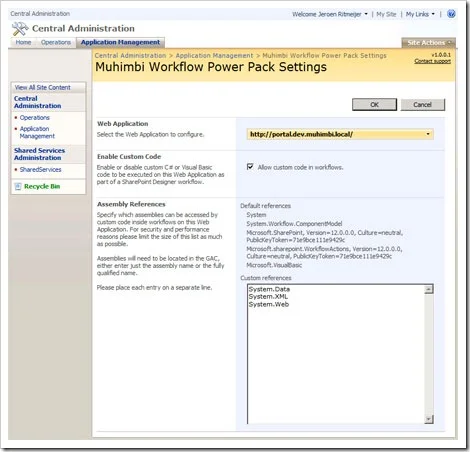Open the Recycle Bin link

pos(42,187)
